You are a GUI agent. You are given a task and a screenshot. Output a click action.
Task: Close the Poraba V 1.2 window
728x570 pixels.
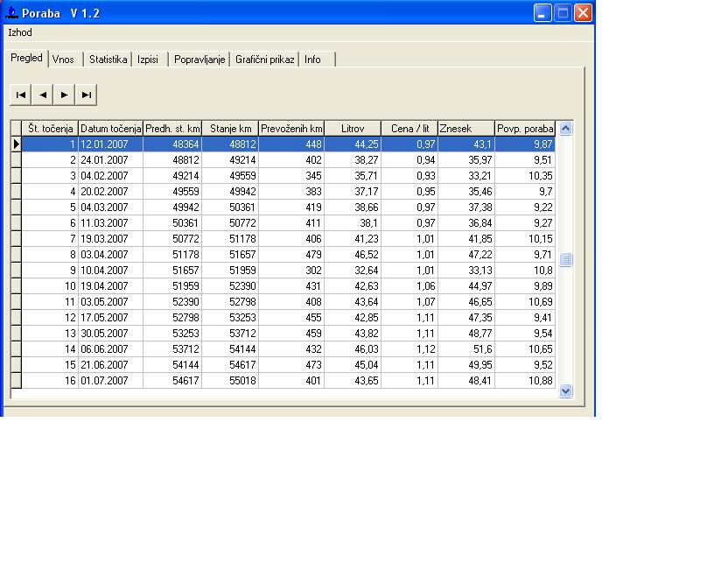583,12
